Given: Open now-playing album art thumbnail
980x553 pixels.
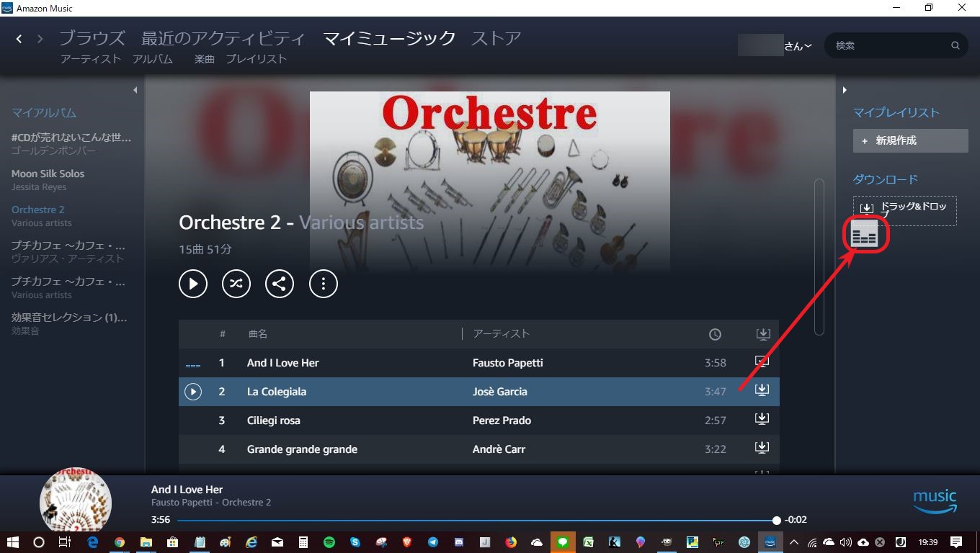Looking at the screenshot, I should 75,501.
